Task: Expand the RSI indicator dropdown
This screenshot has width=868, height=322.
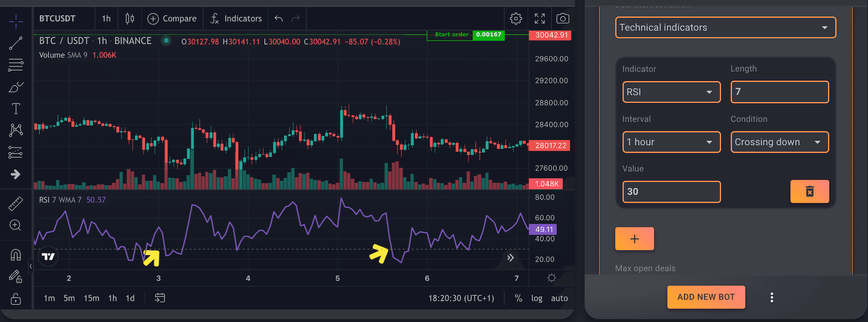Action: [671, 92]
